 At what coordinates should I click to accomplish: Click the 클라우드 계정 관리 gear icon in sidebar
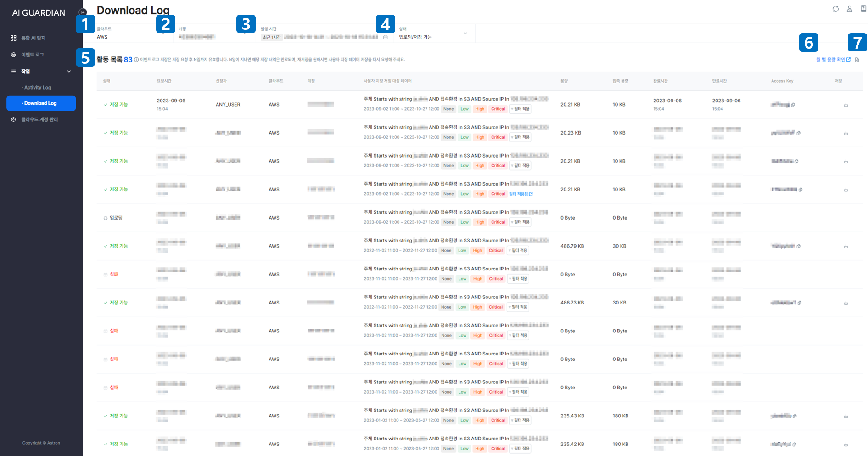click(x=13, y=119)
